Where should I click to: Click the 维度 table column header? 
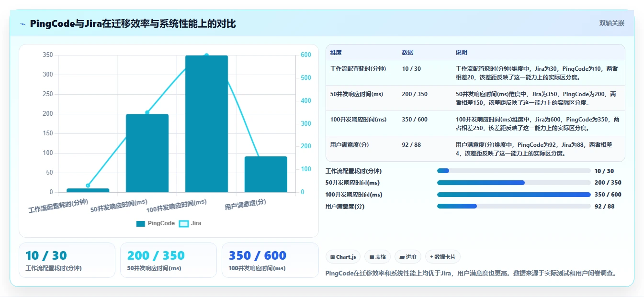point(336,53)
